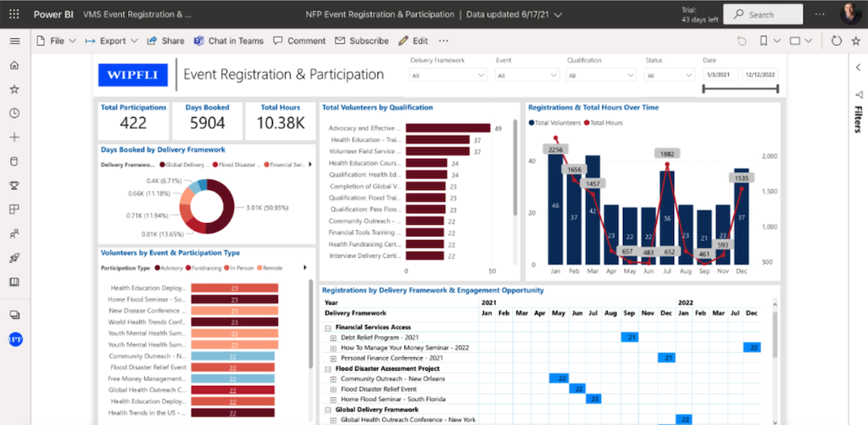The image size is (868, 425).
Task: Open the Status filter dropdown
Action: coord(670,75)
